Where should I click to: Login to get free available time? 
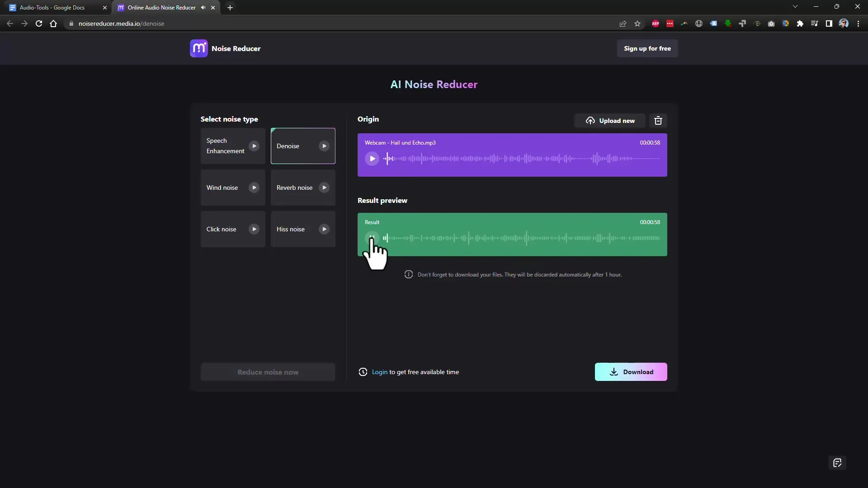(x=379, y=372)
